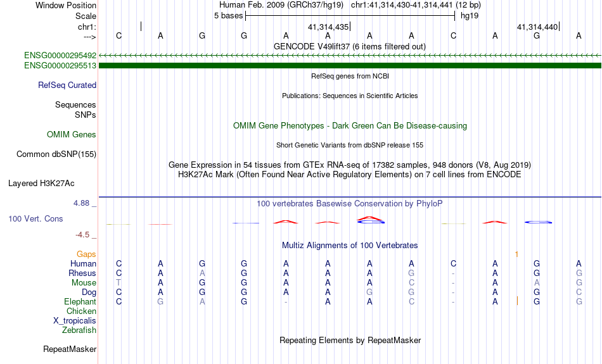Click the hg19 label beside scale bar
The image size is (602, 364).
click(x=470, y=16)
